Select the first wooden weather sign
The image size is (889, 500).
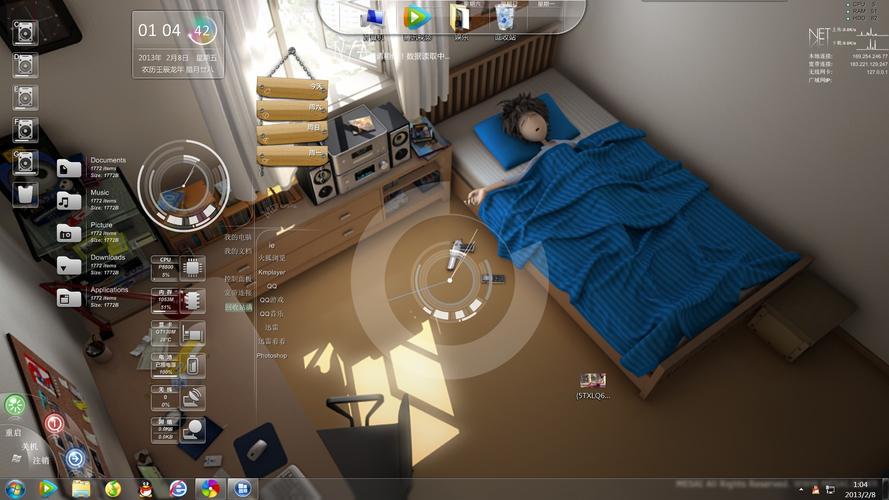tap(291, 87)
